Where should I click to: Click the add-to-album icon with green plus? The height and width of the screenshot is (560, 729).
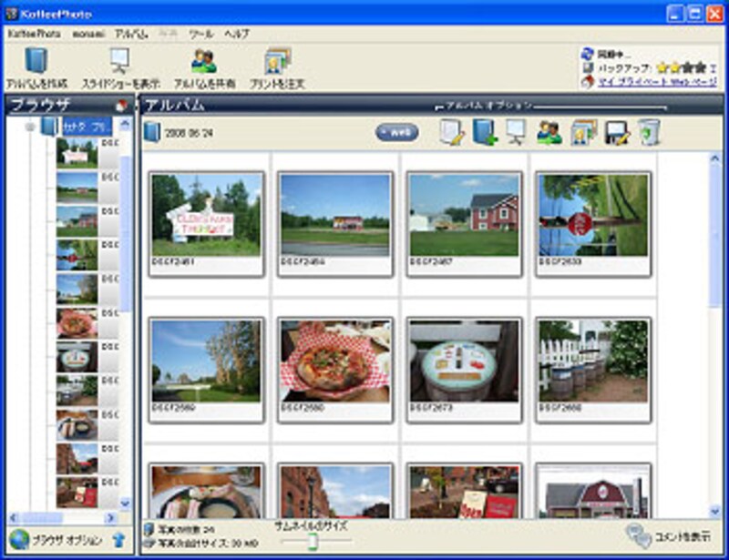pos(484,133)
